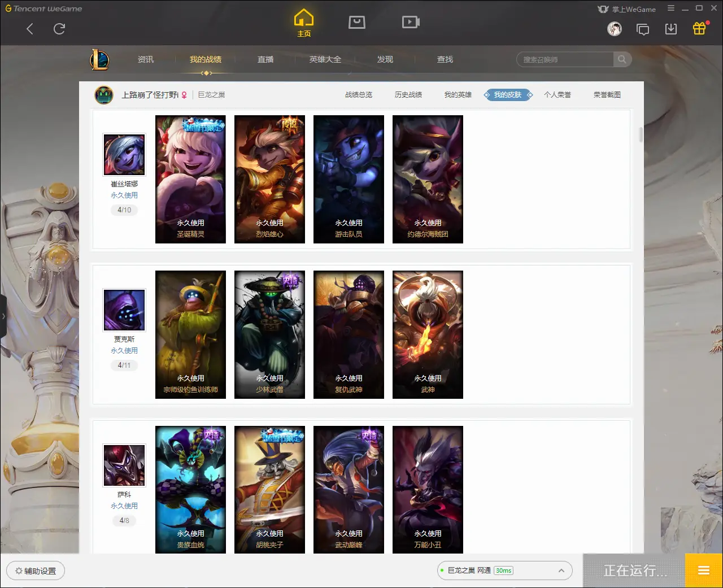This screenshot has height=588, width=723.
Task: Click the League of Legends logo
Action: [99, 59]
